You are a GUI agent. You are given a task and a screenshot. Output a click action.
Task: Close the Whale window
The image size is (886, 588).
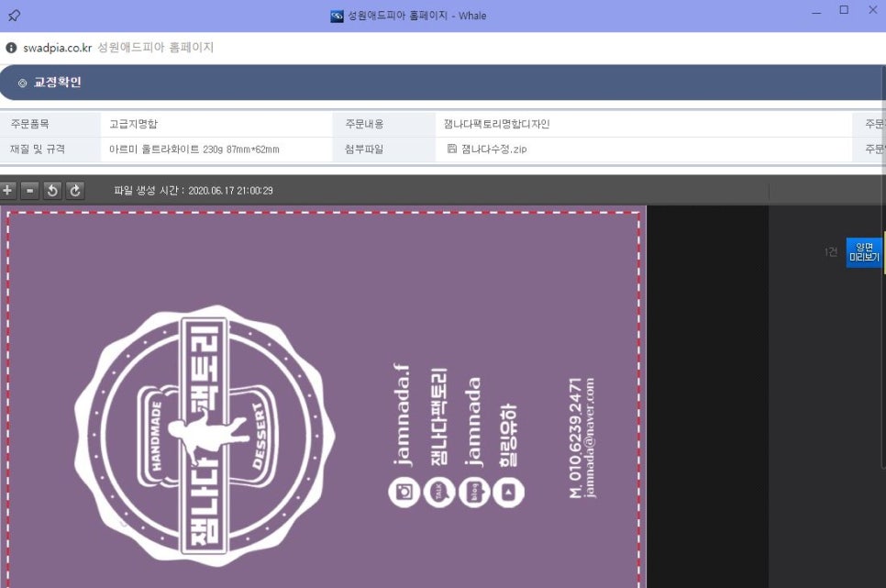[x=873, y=10]
